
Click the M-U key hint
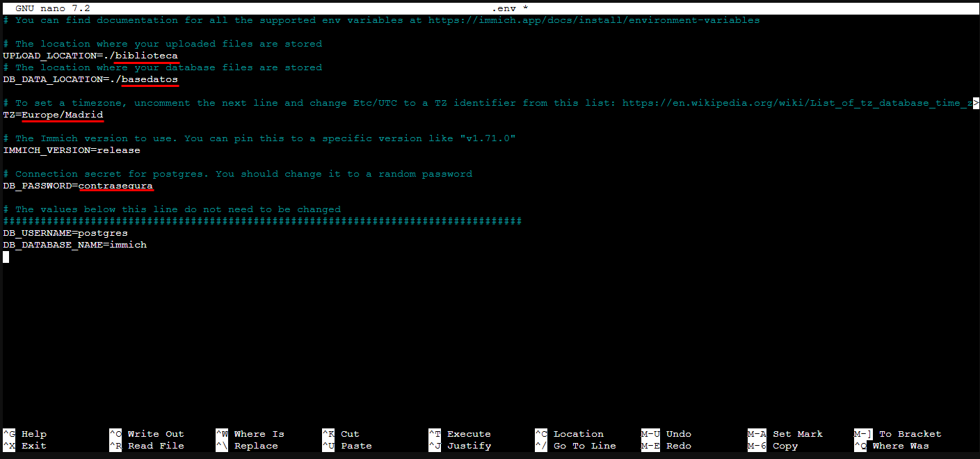click(650, 434)
